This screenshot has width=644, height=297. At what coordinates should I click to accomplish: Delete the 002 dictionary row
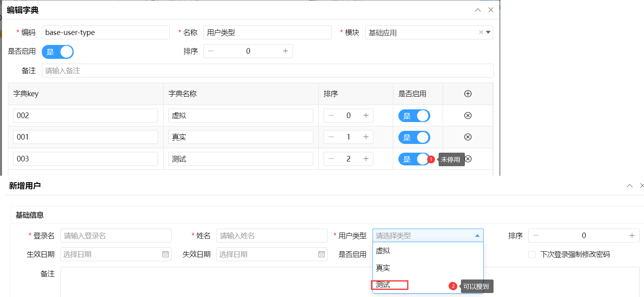click(x=468, y=116)
